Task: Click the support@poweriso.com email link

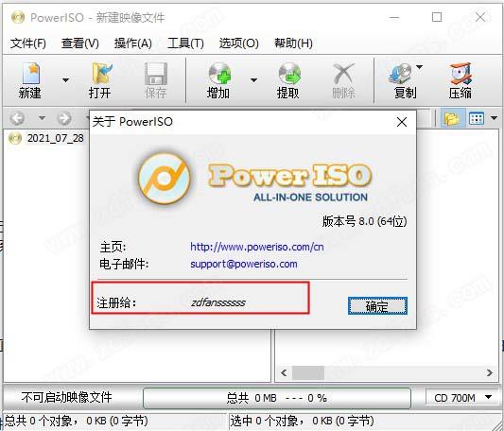Action: coord(244,265)
